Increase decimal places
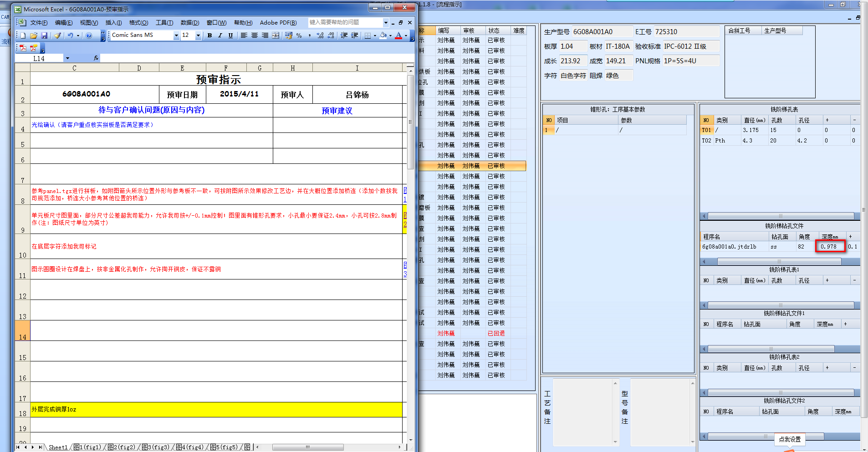The width and height of the screenshot is (868, 452). pos(320,36)
